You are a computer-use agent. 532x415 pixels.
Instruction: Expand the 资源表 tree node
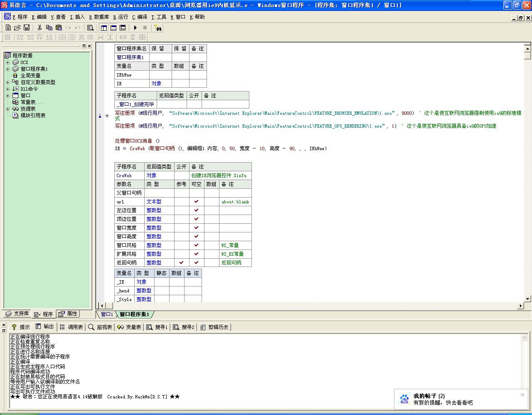(x=7, y=109)
